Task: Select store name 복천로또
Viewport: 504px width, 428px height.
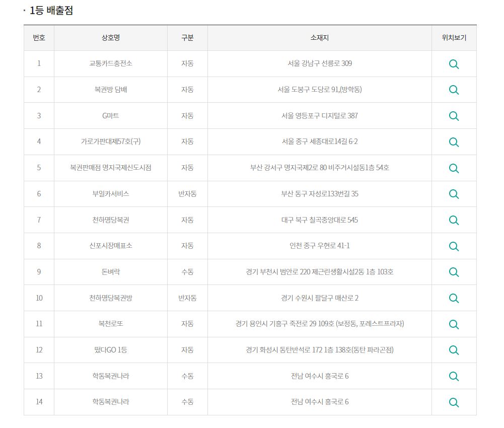Action: [111, 323]
